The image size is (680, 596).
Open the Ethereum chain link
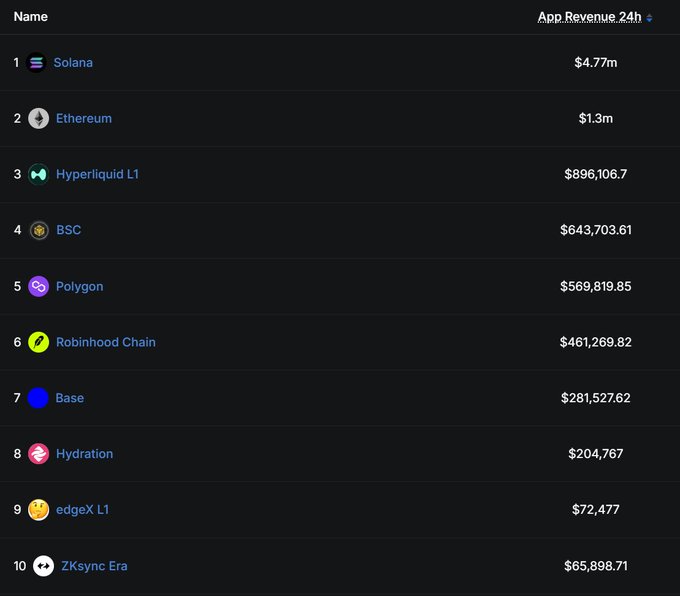[x=84, y=118]
